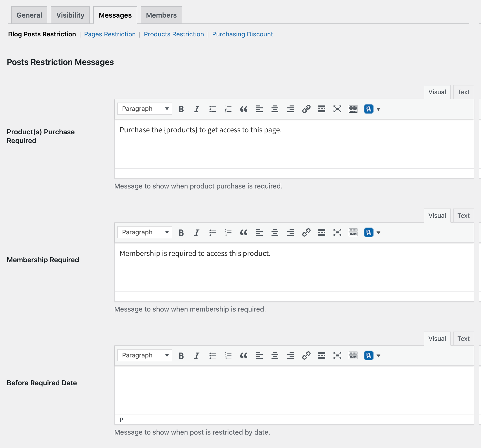The height and width of the screenshot is (448, 481).
Task: Open the Visibility tab
Action: coord(70,15)
